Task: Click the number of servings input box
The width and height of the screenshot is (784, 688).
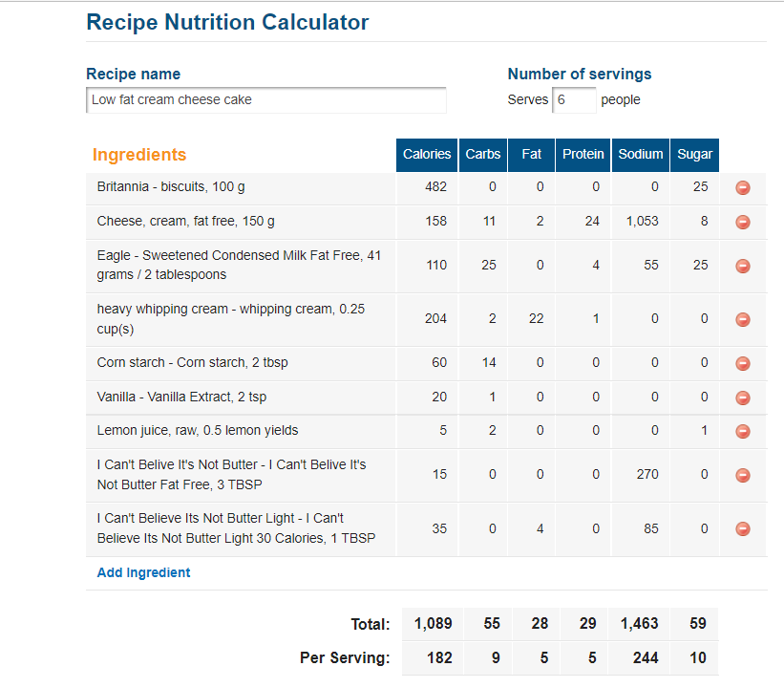Action: pos(574,100)
